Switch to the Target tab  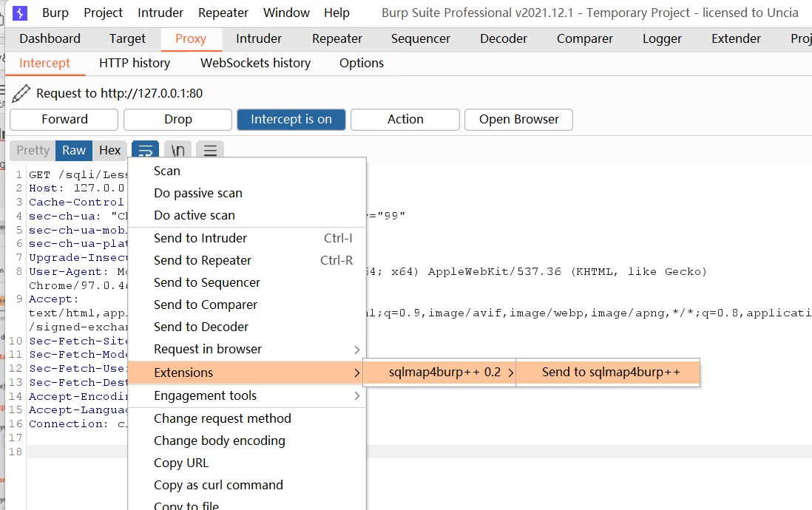[127, 39]
